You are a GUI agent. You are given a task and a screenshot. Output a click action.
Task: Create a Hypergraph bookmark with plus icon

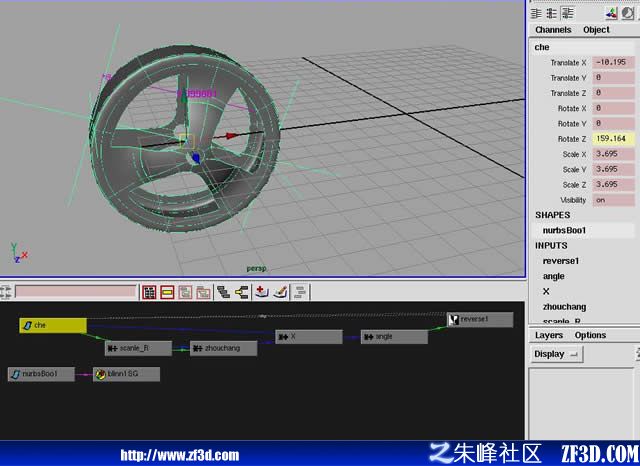coord(261,292)
